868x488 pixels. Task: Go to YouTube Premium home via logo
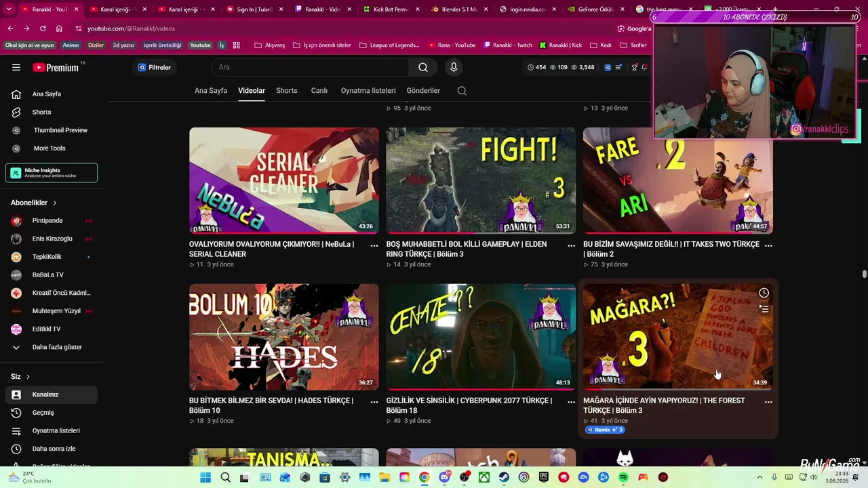pos(56,67)
